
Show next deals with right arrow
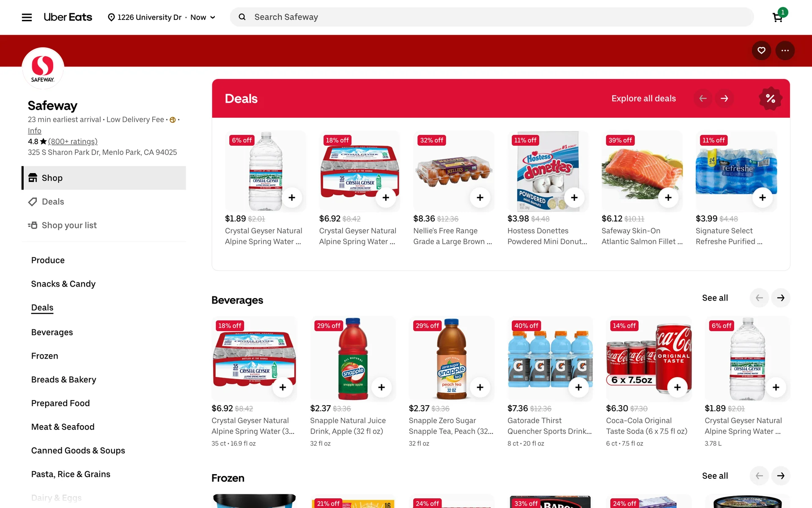pyautogui.click(x=724, y=98)
